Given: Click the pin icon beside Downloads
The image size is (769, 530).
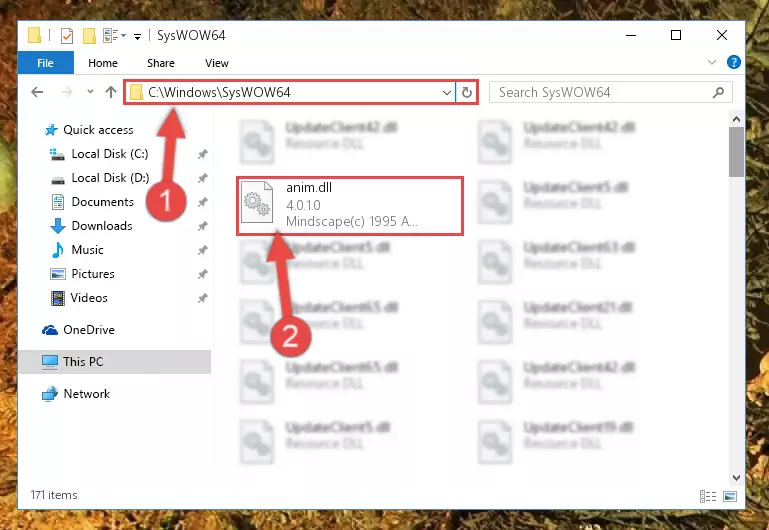Looking at the screenshot, I should click(203, 227).
